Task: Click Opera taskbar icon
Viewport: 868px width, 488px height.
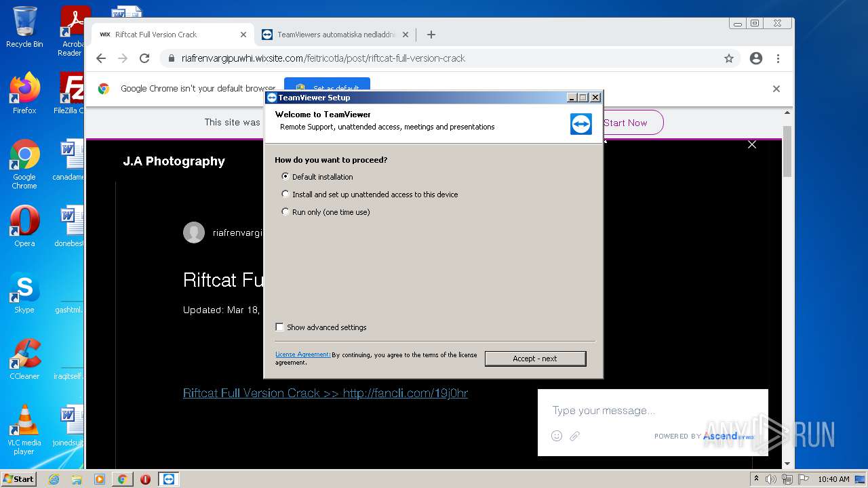Action: 145,479
